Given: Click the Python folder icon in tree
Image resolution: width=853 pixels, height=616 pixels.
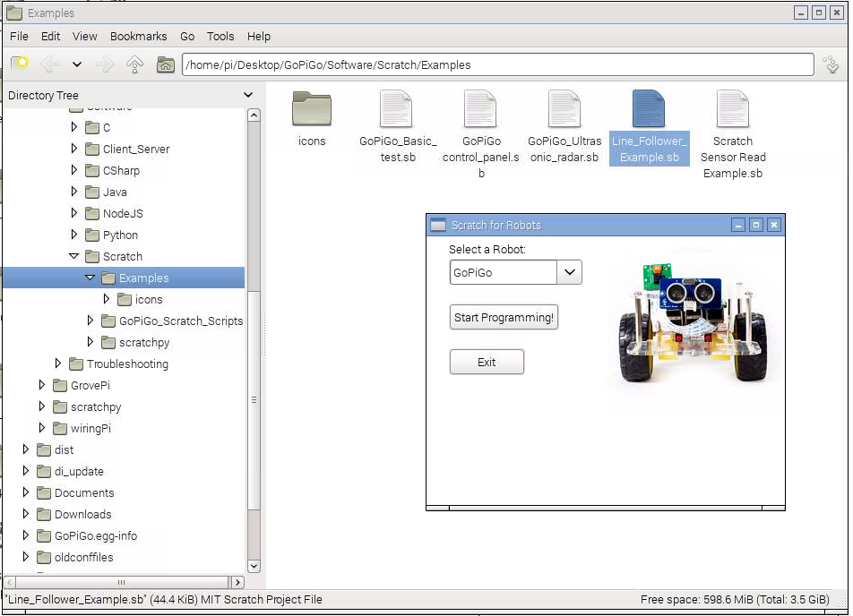Looking at the screenshot, I should 92,235.
